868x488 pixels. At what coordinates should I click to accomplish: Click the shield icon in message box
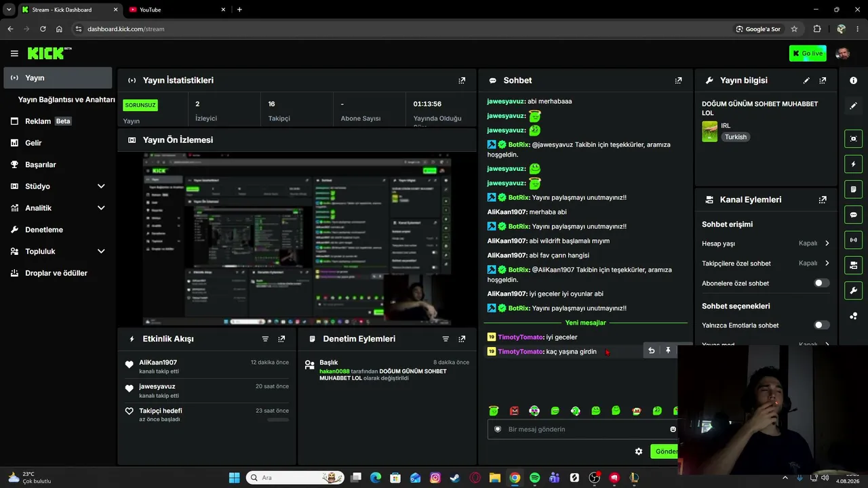coord(498,429)
